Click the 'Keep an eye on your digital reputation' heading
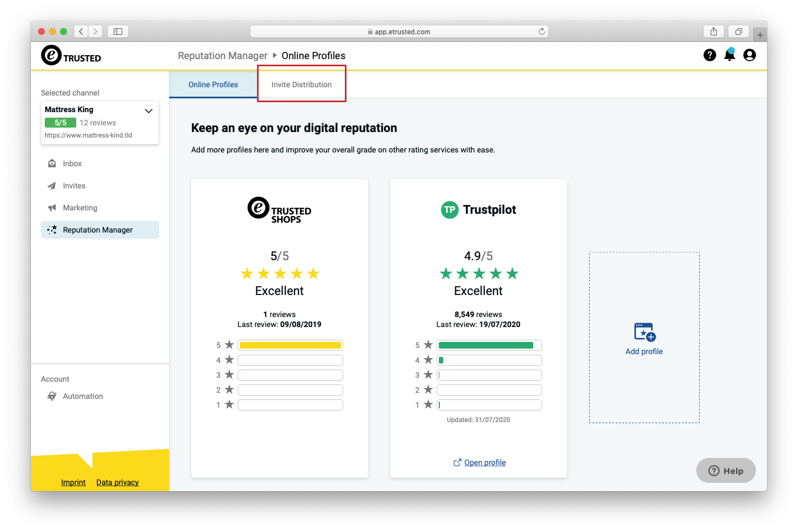 pos(294,128)
